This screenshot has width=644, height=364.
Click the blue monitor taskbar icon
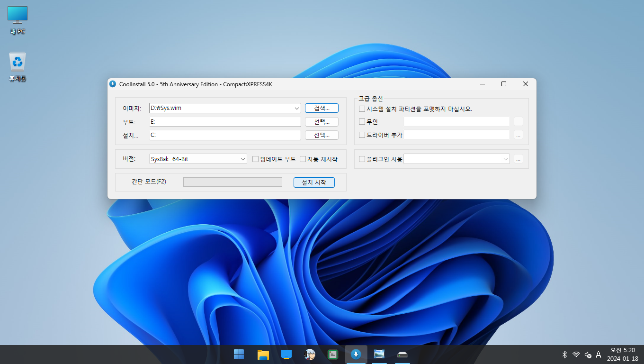pos(286,354)
